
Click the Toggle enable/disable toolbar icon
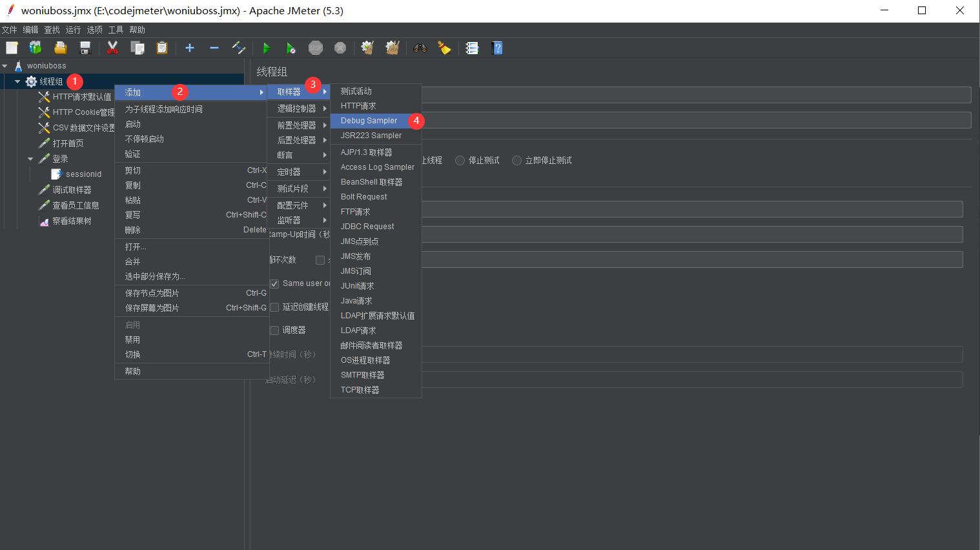(239, 48)
